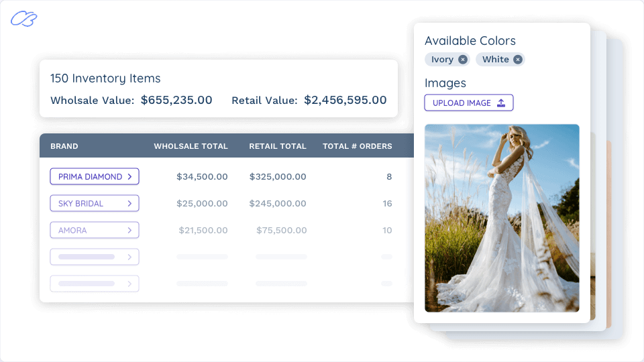The width and height of the screenshot is (644, 362).
Task: Click the butterfly logo icon
Action: (23, 19)
